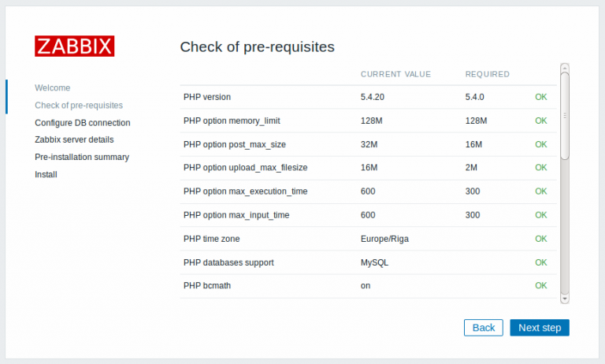Click the PHP option post_max_size row
This screenshot has height=364, width=605.
coord(368,144)
